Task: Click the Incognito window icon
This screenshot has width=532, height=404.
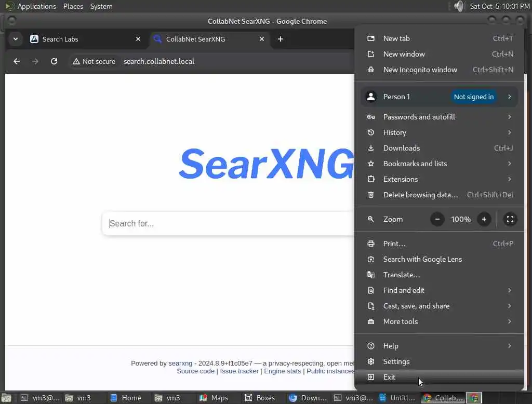Action: pos(371,70)
